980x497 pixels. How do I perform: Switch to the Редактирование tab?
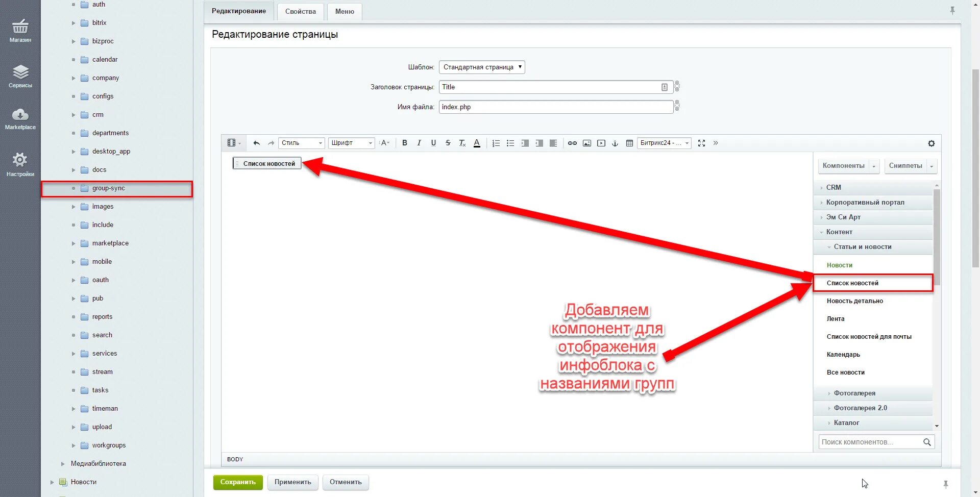point(239,11)
